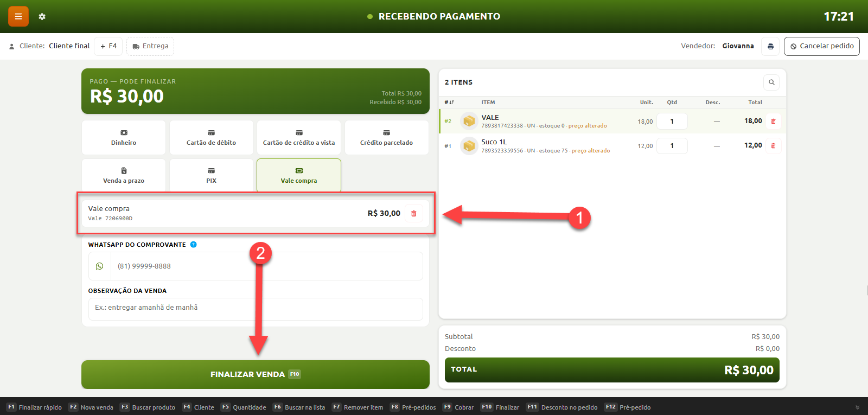
Task: Cancel the order with Cancelar pedido
Action: (x=822, y=46)
